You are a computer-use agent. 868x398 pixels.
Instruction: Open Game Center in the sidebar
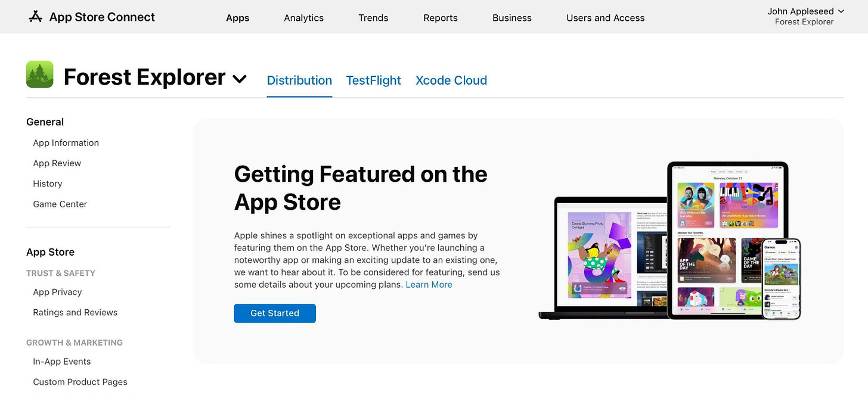[x=60, y=204]
